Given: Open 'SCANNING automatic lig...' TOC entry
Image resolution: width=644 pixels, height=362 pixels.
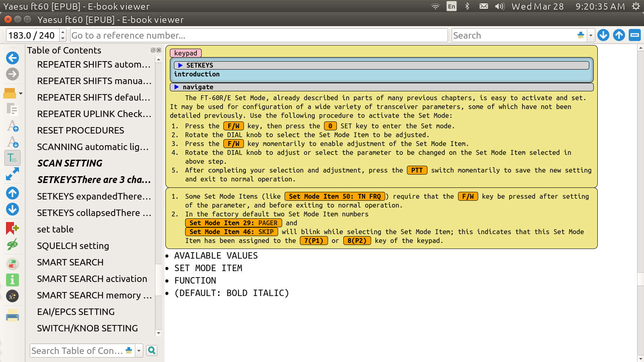Looking at the screenshot, I should (x=93, y=147).
